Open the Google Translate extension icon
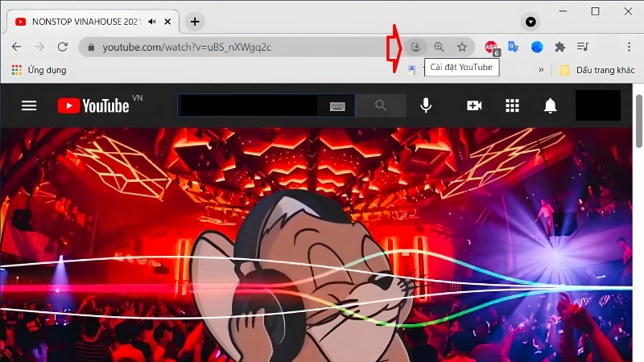Image resolution: width=644 pixels, height=362 pixels. tap(514, 47)
